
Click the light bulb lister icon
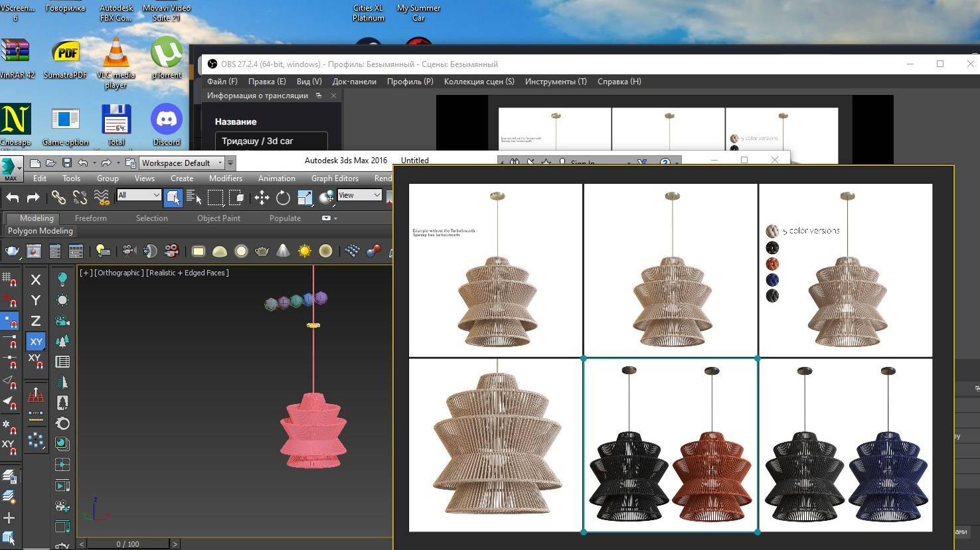point(103,251)
